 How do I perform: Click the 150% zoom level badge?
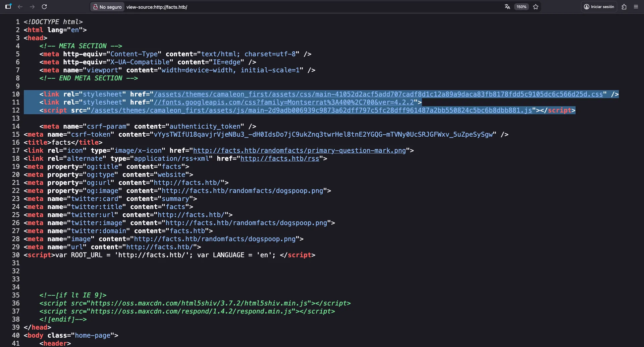[521, 7]
